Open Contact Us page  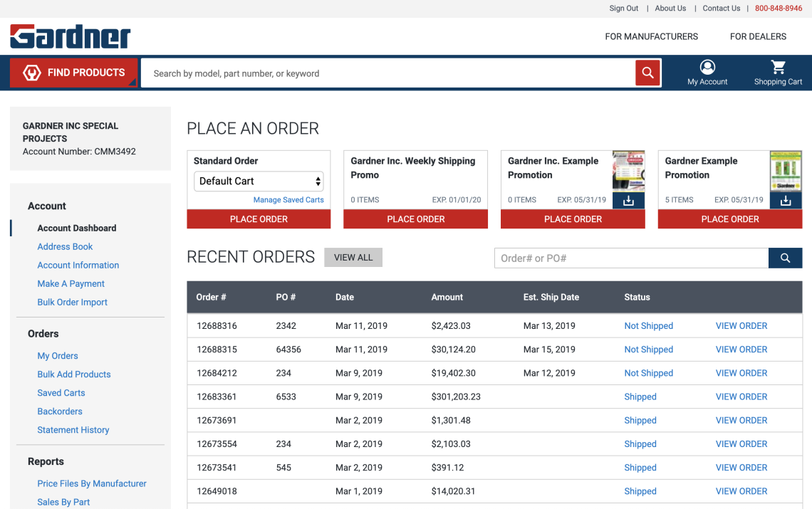(x=721, y=9)
